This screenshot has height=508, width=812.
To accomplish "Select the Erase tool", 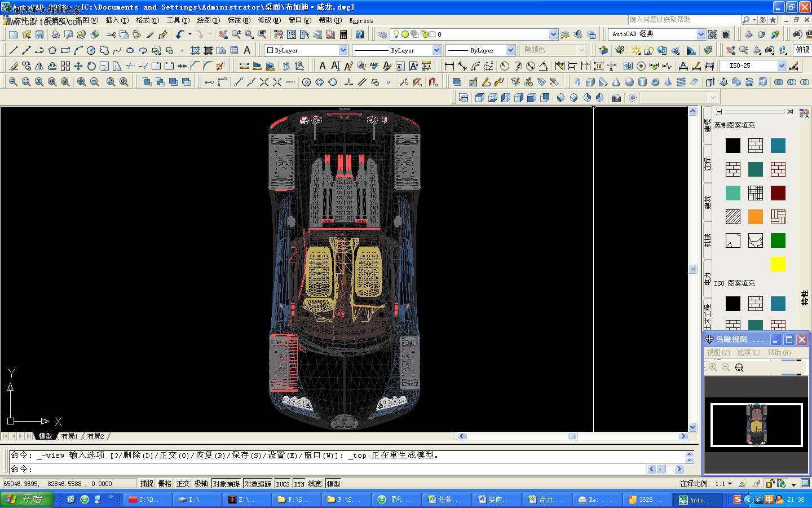I will 14,66.
